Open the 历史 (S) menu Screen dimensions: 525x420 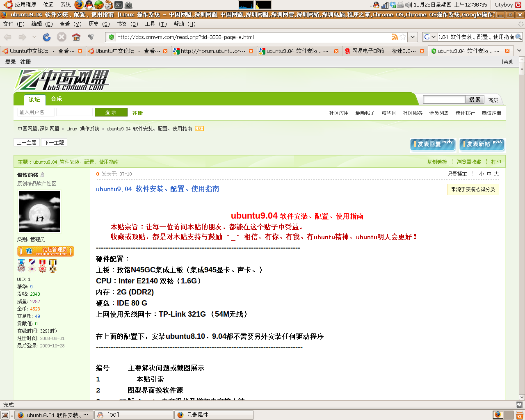[x=99, y=24]
